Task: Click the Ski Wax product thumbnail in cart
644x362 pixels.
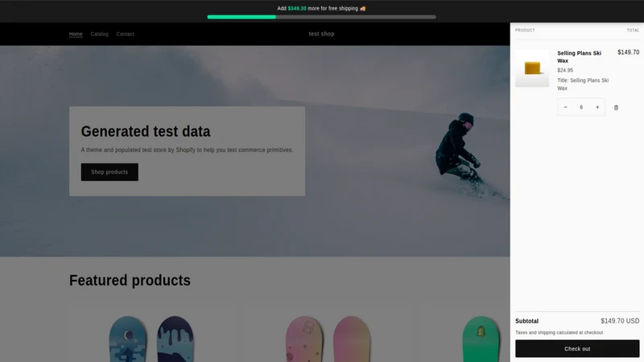Action: click(532, 68)
